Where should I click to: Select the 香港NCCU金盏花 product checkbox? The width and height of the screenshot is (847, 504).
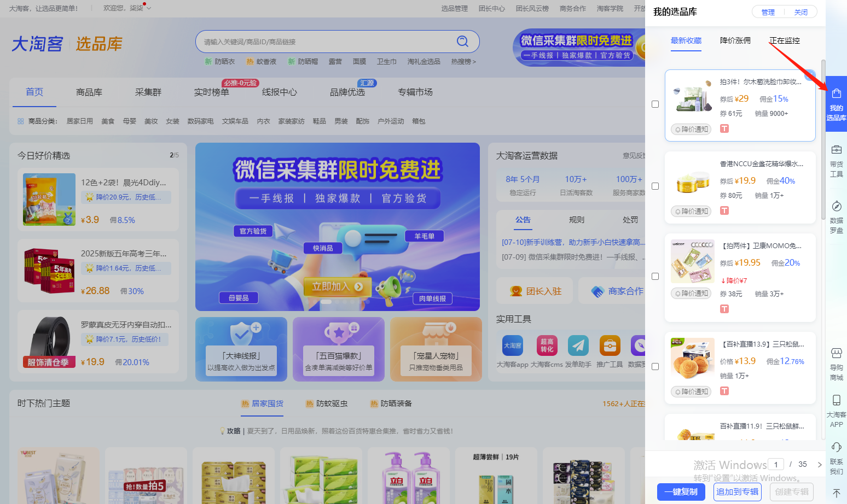[655, 186]
